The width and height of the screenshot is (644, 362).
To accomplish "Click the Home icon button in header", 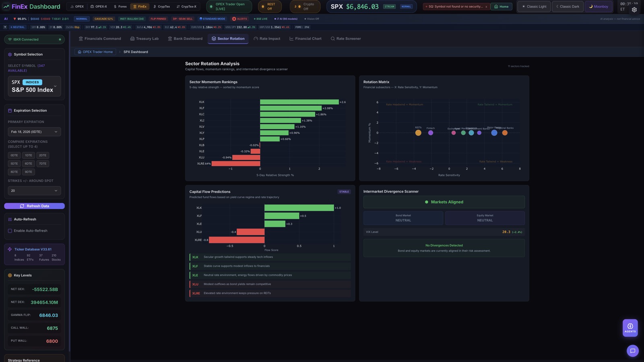I will pos(501,6).
